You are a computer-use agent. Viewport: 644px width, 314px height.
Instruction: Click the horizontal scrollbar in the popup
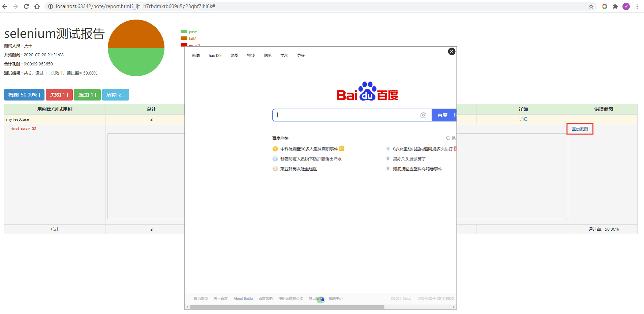(x=287, y=307)
